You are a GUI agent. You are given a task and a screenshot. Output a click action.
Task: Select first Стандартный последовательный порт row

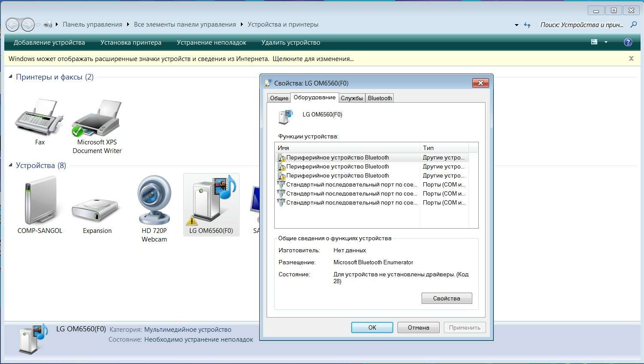click(x=372, y=184)
